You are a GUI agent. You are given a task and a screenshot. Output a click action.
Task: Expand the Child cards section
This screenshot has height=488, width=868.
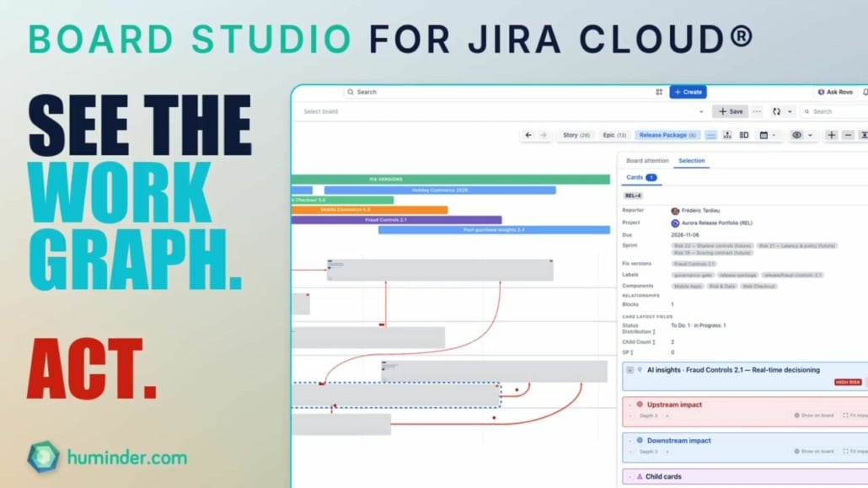pos(630,476)
